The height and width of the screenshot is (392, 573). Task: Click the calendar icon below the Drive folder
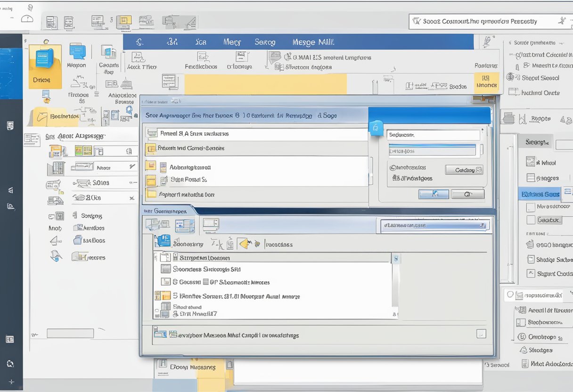tap(46, 97)
